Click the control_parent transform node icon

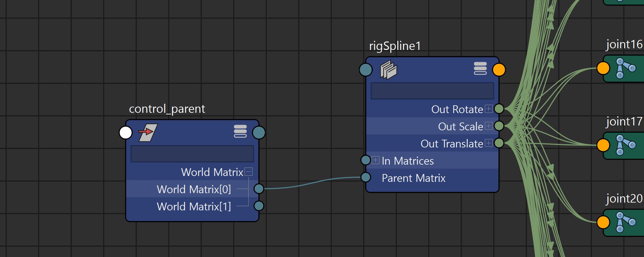(x=148, y=133)
